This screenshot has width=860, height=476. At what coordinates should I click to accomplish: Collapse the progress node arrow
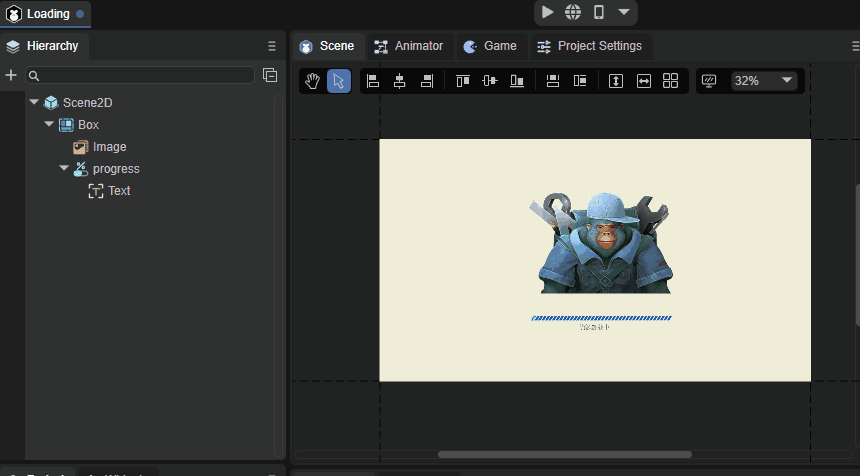(x=64, y=168)
